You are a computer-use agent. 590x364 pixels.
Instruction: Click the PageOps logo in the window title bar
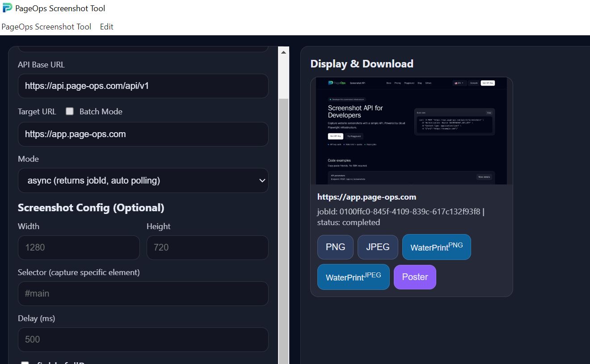coord(7,8)
